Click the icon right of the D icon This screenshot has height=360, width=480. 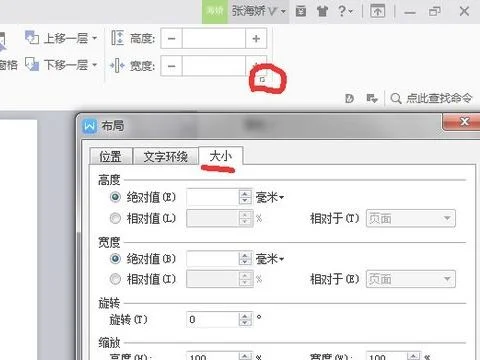(x=371, y=99)
